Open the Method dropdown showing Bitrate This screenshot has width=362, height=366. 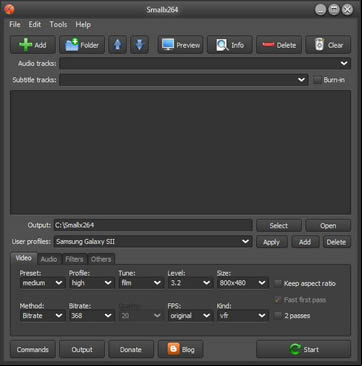point(42,315)
